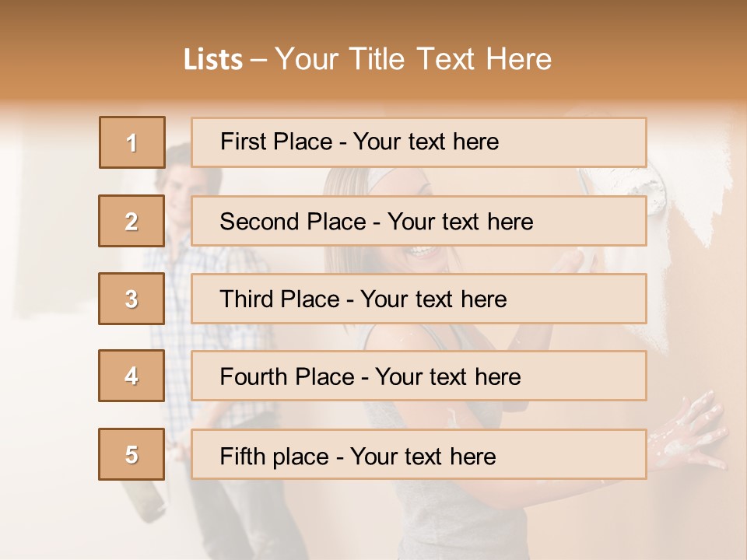Viewport: 747px width, 560px height.
Task: Click the number 3 box
Action: pos(132,299)
